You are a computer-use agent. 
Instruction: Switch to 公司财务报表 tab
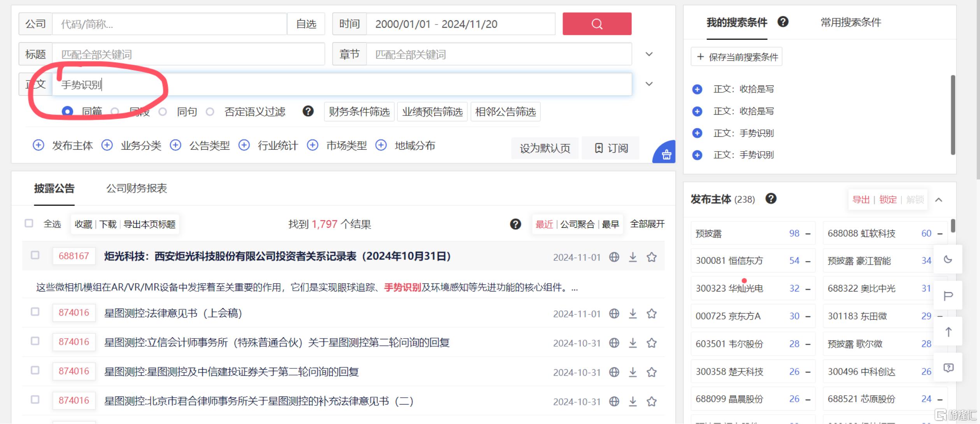coord(137,188)
